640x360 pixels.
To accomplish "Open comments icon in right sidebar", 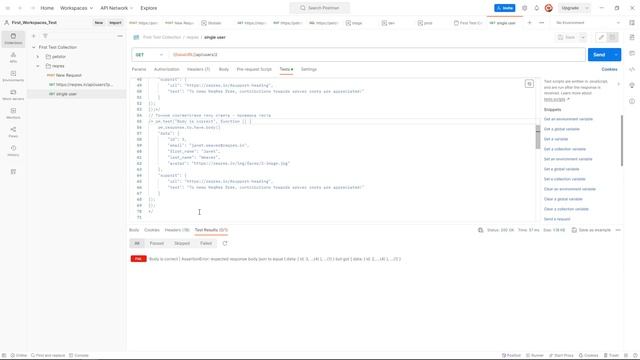I will 632,53.
